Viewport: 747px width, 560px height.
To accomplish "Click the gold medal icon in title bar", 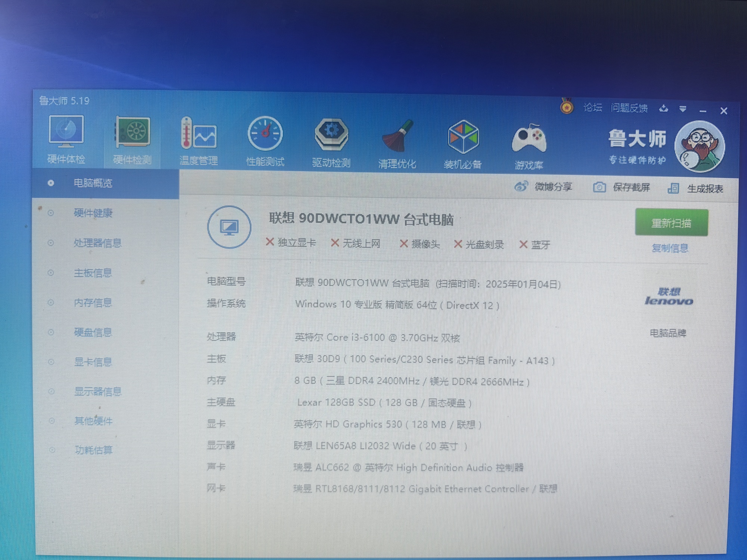I will 567,107.
